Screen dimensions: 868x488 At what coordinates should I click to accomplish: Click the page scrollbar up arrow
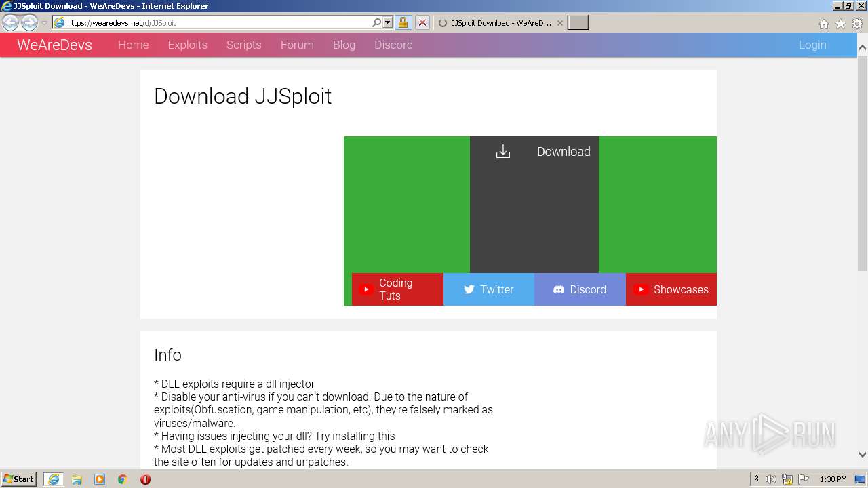862,47
